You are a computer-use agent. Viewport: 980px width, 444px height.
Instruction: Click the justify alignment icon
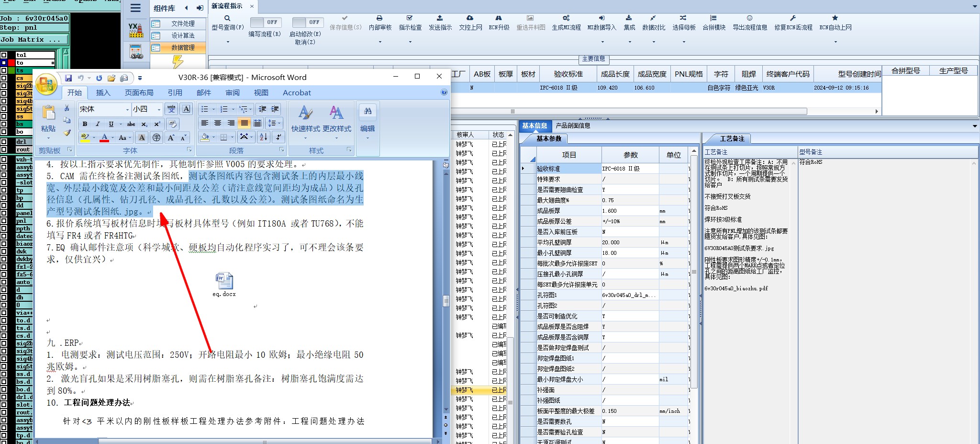245,123
